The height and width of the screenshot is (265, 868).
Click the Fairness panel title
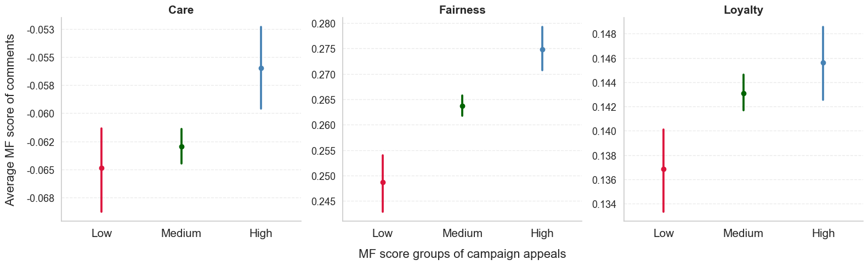coord(462,10)
